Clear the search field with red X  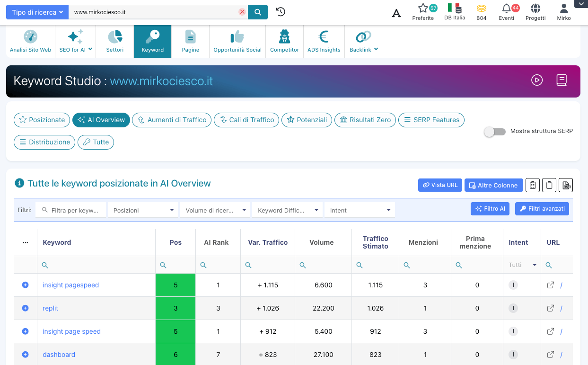(x=242, y=12)
